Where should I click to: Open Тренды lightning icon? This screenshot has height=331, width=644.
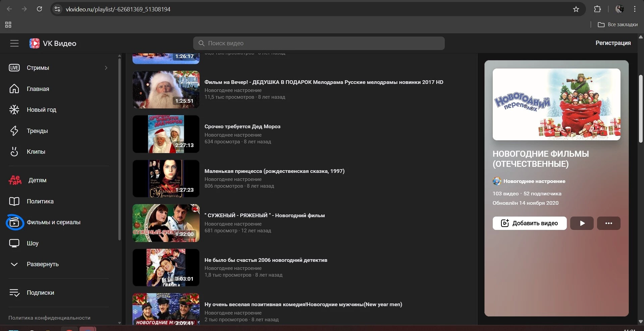pyautogui.click(x=14, y=131)
